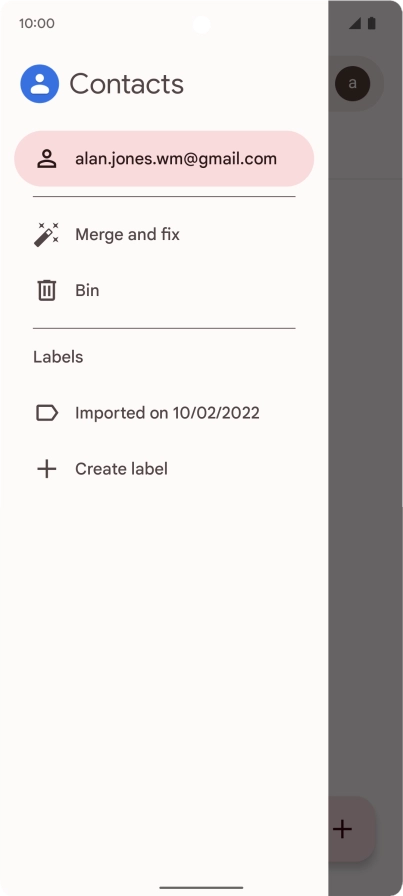This screenshot has width=403, height=896.
Task: Select the alan.jones.wm@gmail.com account
Action: coord(164,159)
